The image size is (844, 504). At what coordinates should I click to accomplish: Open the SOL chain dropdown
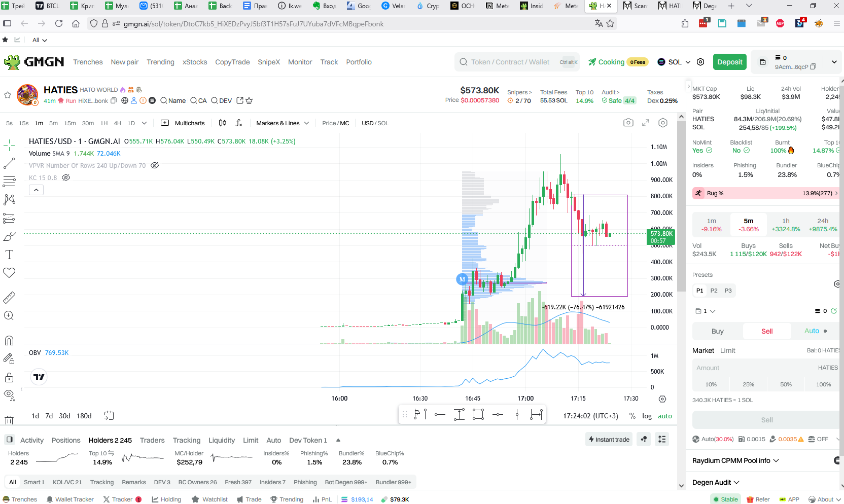point(674,62)
